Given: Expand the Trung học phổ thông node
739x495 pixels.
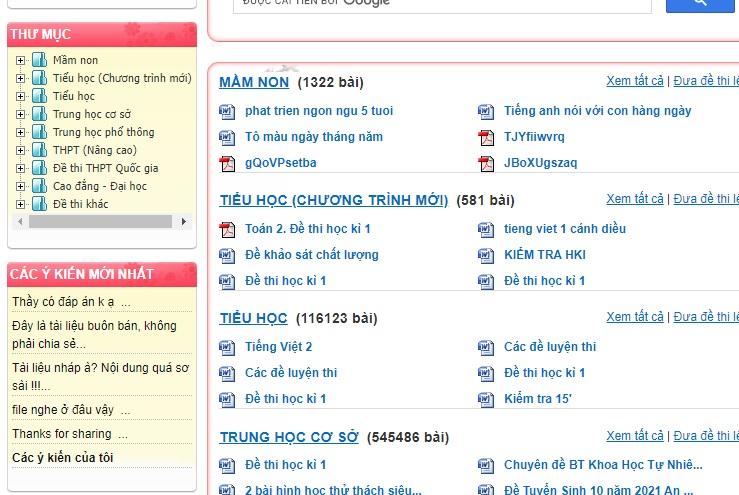Looking at the screenshot, I should point(20,132).
